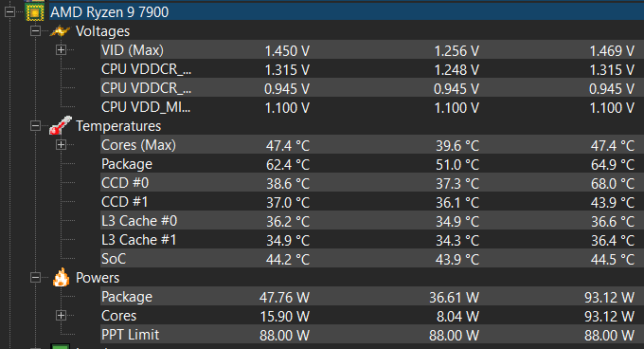This screenshot has width=644, height=349.
Task: Click the 8.04 W Cores minimum power
Action: coord(457,317)
